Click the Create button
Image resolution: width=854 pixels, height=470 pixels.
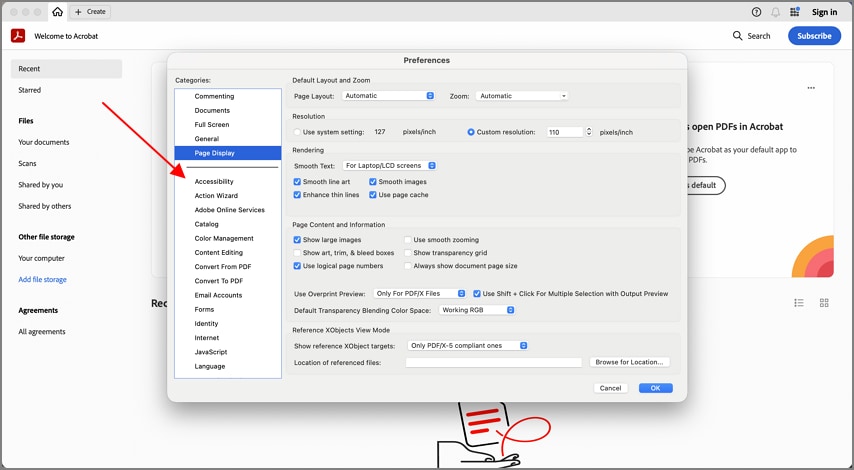(x=90, y=11)
